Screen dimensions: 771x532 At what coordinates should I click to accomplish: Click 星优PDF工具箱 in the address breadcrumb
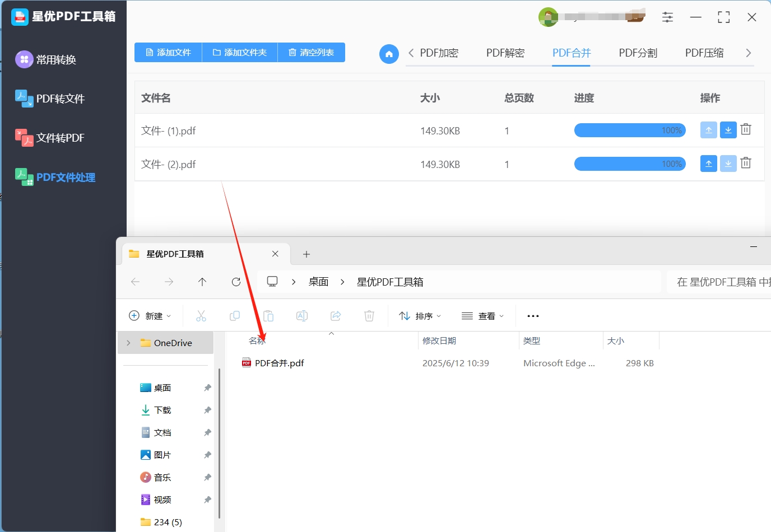click(x=390, y=282)
